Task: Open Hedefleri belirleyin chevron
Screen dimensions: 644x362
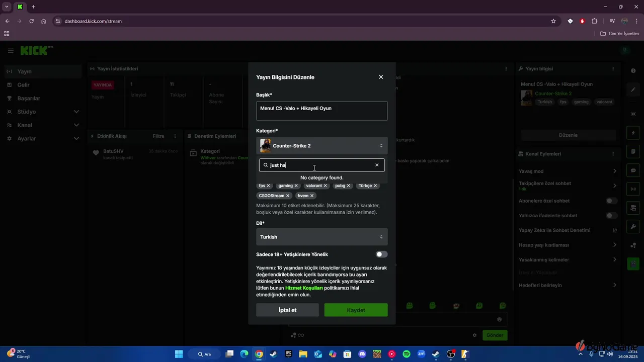Action: pyautogui.click(x=615, y=286)
